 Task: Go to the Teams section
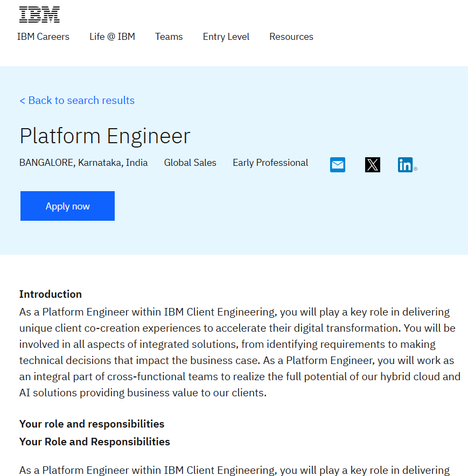coord(169,37)
